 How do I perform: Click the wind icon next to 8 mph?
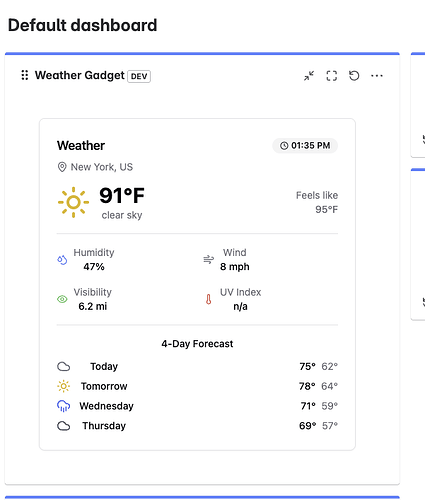pyautogui.click(x=209, y=259)
